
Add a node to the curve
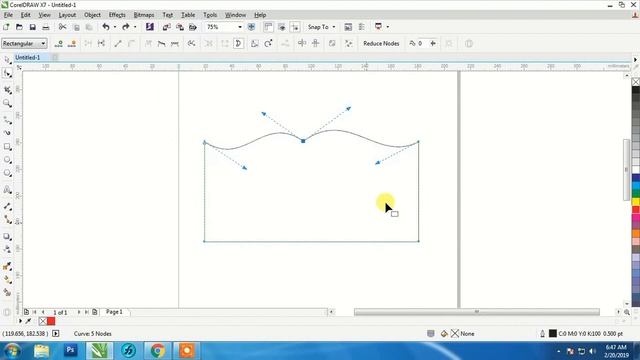tap(59, 43)
